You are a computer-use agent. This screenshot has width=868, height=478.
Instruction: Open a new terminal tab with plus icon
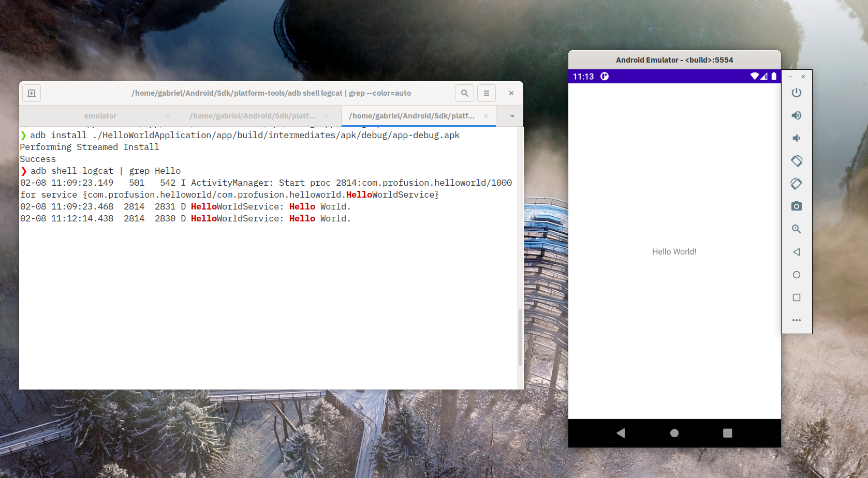[32, 93]
